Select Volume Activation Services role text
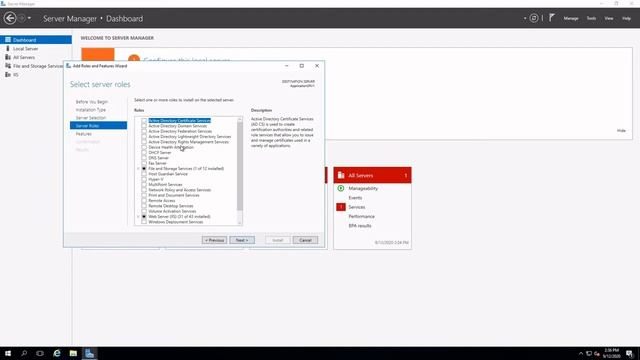This screenshot has width=640, height=360. (x=172, y=211)
